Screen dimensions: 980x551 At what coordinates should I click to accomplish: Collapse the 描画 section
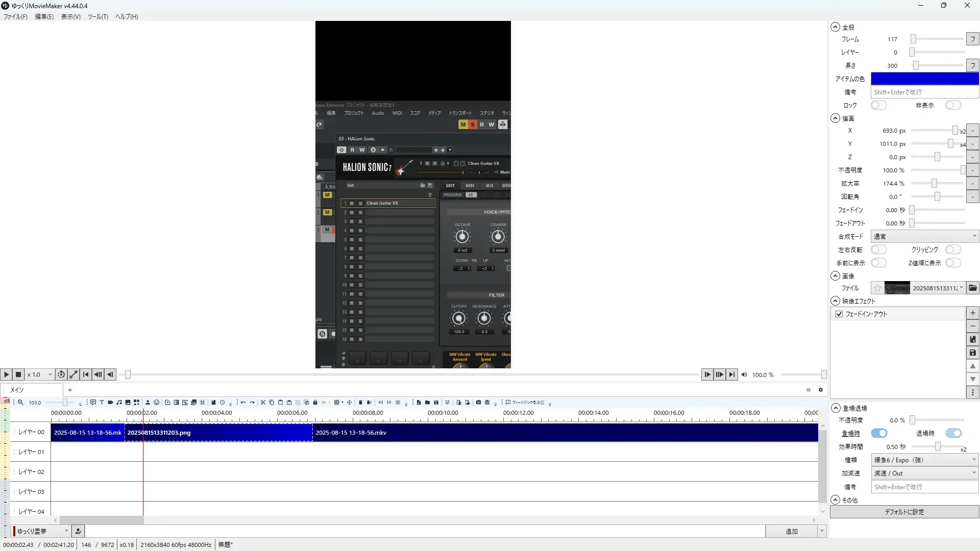835,118
